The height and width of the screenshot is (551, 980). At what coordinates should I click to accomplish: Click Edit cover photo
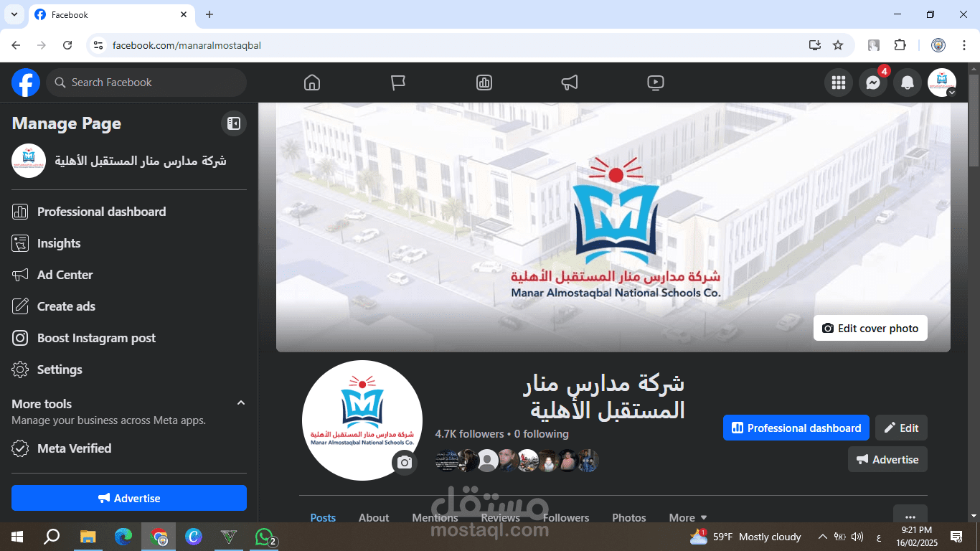click(x=870, y=328)
